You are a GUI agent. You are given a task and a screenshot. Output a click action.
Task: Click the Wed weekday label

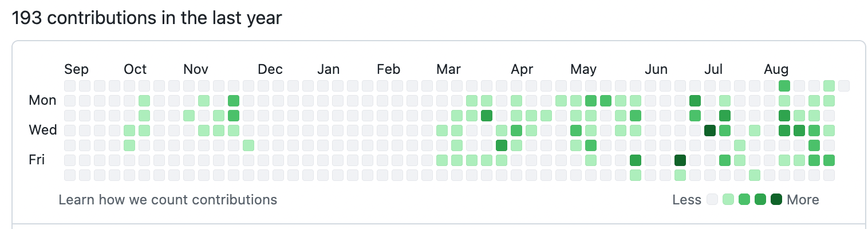[43, 130]
